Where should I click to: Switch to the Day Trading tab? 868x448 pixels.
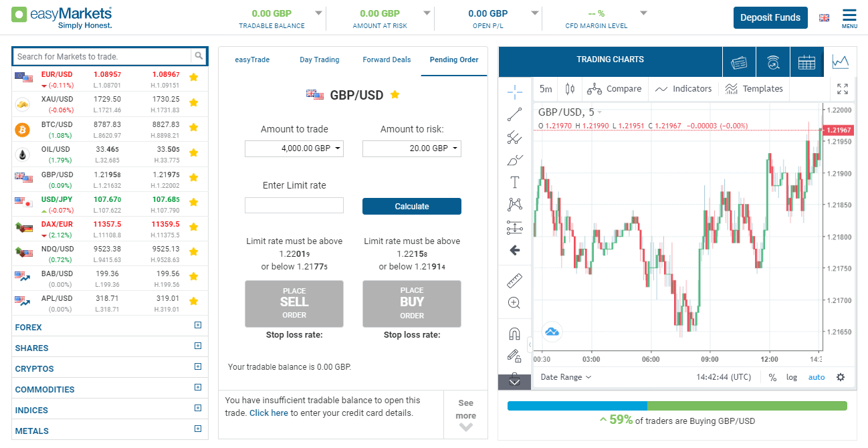coord(319,60)
